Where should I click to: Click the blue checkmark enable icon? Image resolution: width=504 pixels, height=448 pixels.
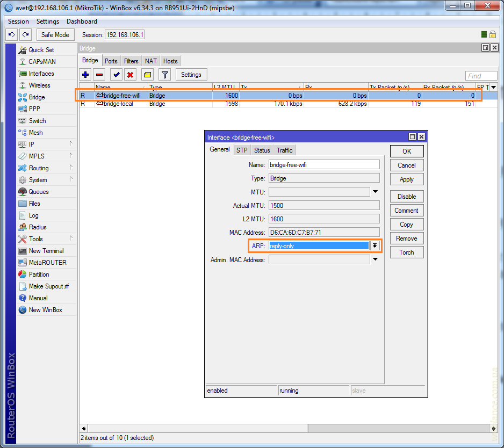116,75
